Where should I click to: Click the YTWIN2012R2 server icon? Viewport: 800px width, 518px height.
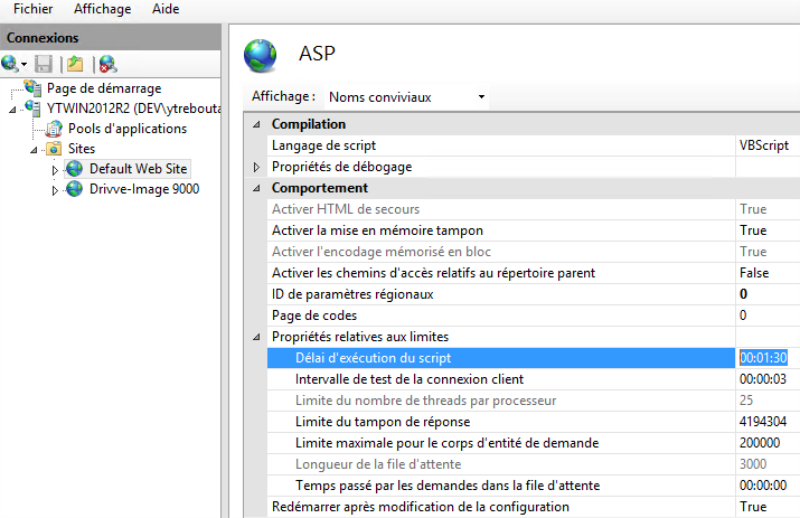(34, 108)
